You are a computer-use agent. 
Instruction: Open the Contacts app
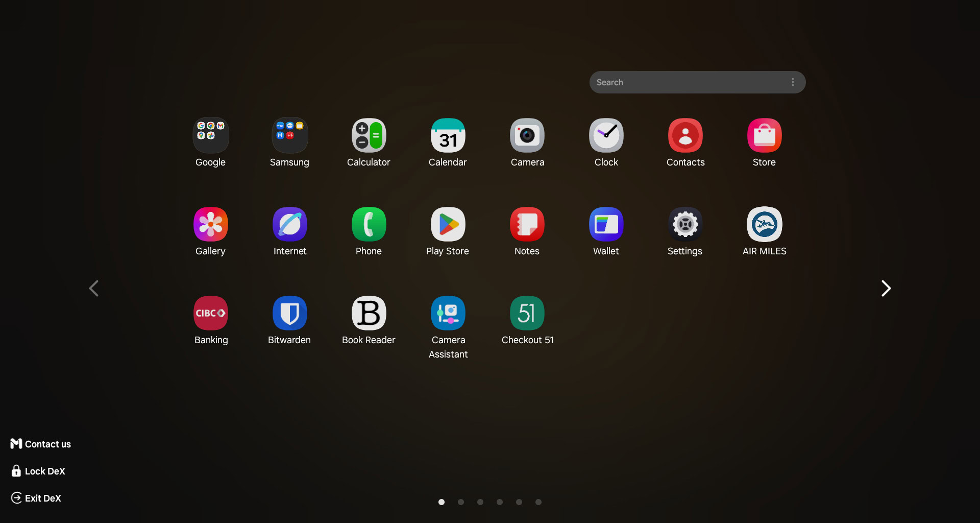[x=685, y=135]
